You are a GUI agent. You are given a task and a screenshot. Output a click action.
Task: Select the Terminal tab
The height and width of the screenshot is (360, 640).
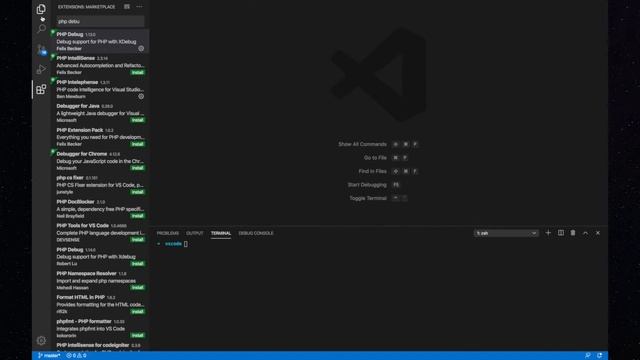tap(221, 233)
